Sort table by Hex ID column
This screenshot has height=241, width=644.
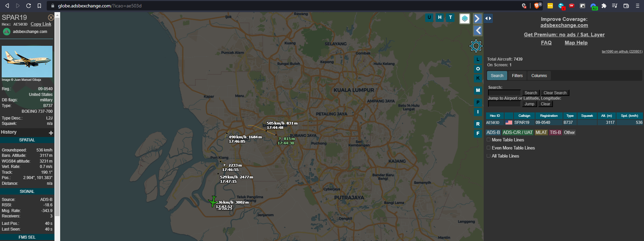(x=495, y=116)
